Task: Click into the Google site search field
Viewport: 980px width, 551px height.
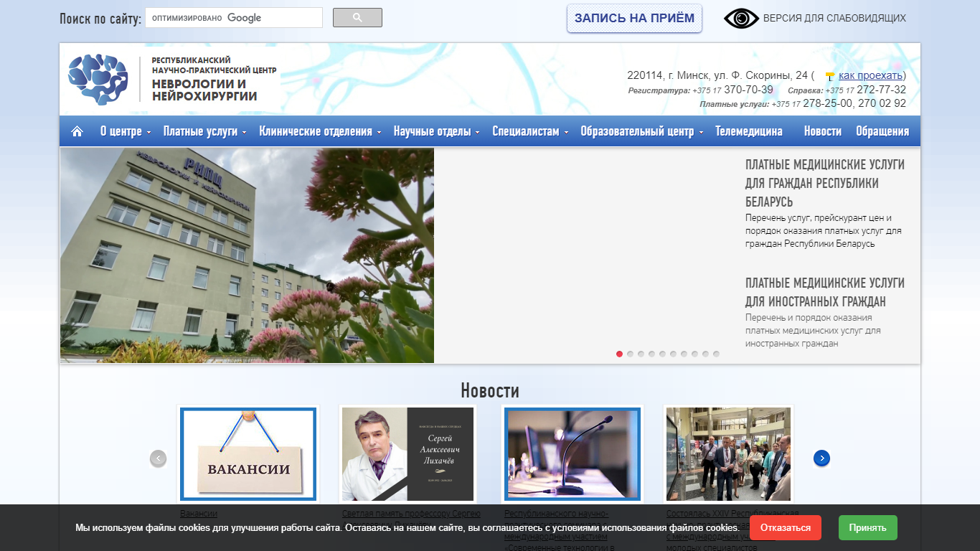Action: coord(234,18)
